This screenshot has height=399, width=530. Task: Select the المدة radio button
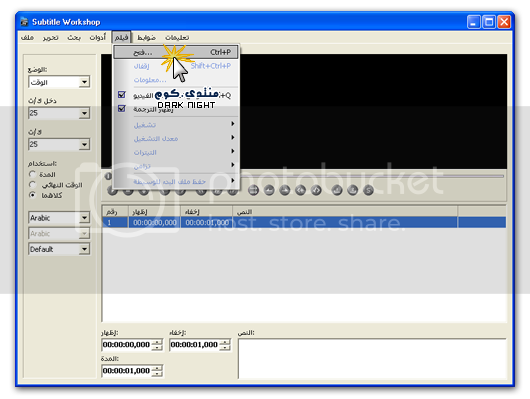pos(32,174)
